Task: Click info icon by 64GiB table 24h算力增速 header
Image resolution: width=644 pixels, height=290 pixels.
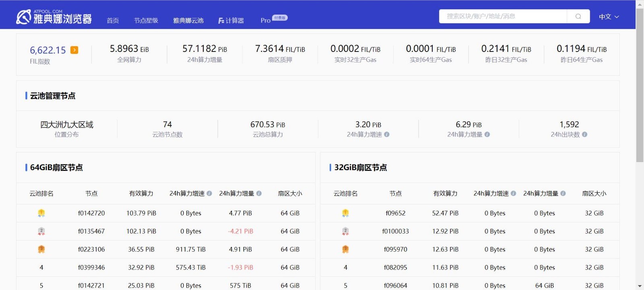Action: (x=209, y=193)
